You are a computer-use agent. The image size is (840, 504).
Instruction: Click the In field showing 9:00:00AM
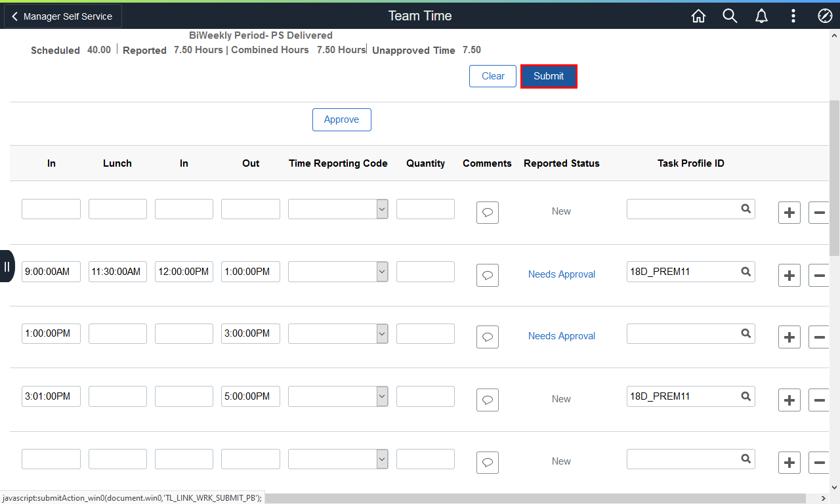pyautogui.click(x=51, y=272)
